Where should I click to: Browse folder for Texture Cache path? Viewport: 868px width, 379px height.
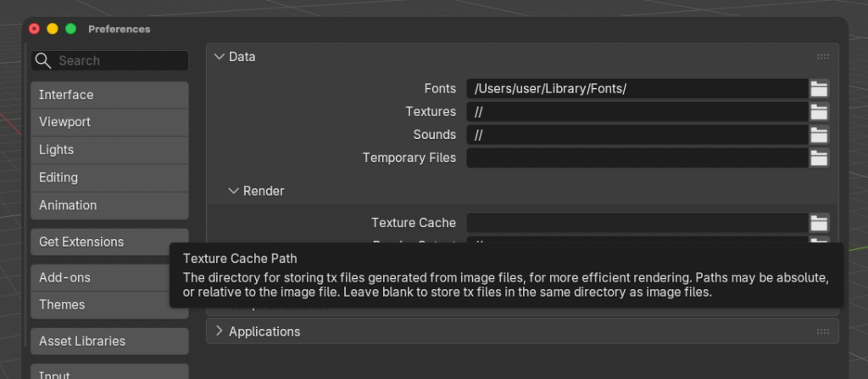[x=819, y=223]
